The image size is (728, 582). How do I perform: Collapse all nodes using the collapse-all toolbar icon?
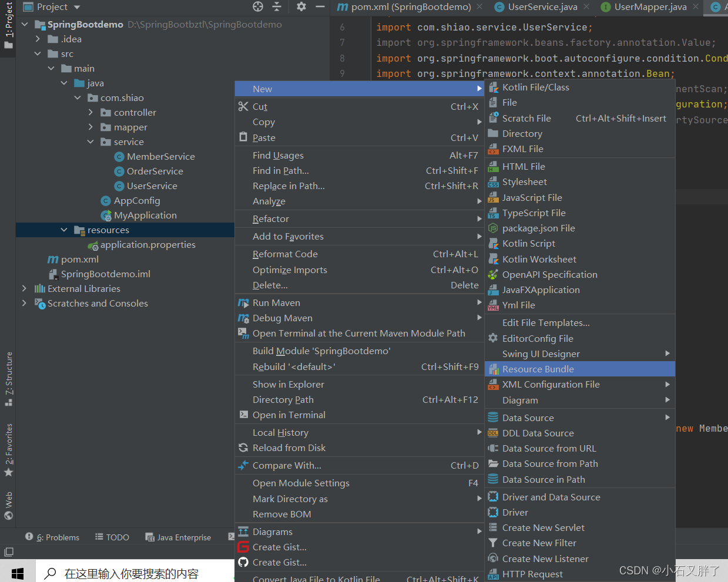(x=277, y=8)
